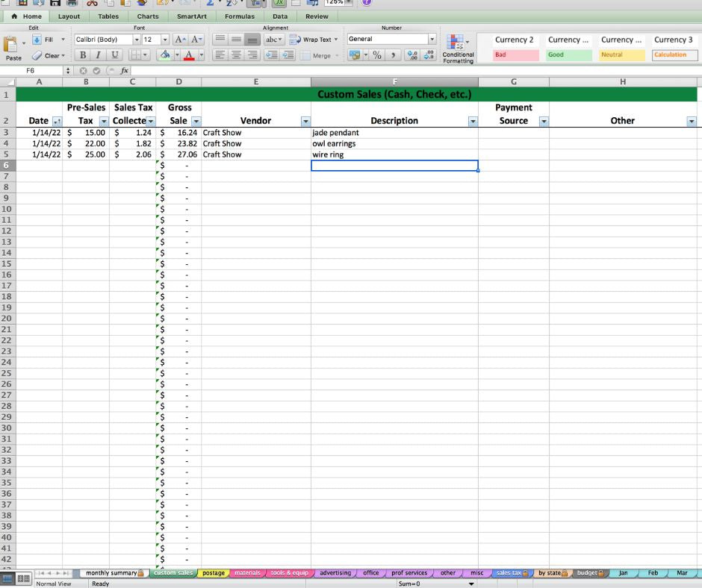
Task: Click the Paste icon in the ribbon
Action: (x=13, y=48)
